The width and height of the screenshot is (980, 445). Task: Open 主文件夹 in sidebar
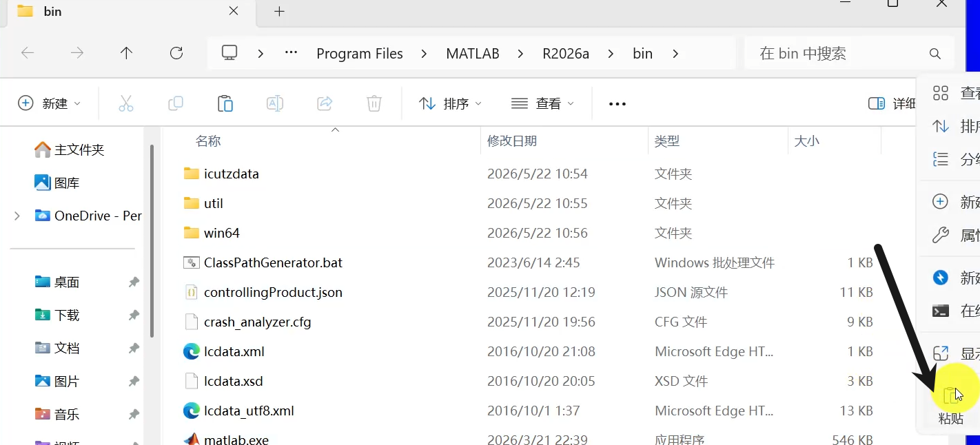point(70,149)
